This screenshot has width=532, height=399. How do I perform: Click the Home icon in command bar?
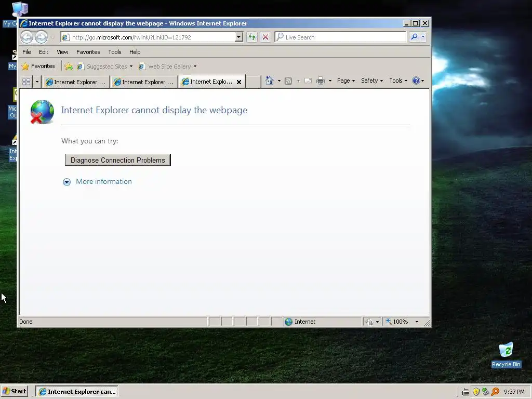click(x=270, y=81)
